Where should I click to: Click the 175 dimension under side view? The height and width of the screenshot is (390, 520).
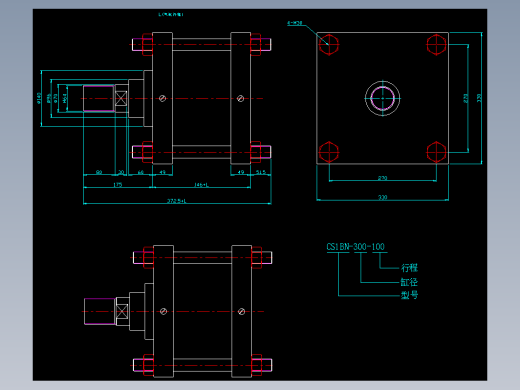(118, 185)
